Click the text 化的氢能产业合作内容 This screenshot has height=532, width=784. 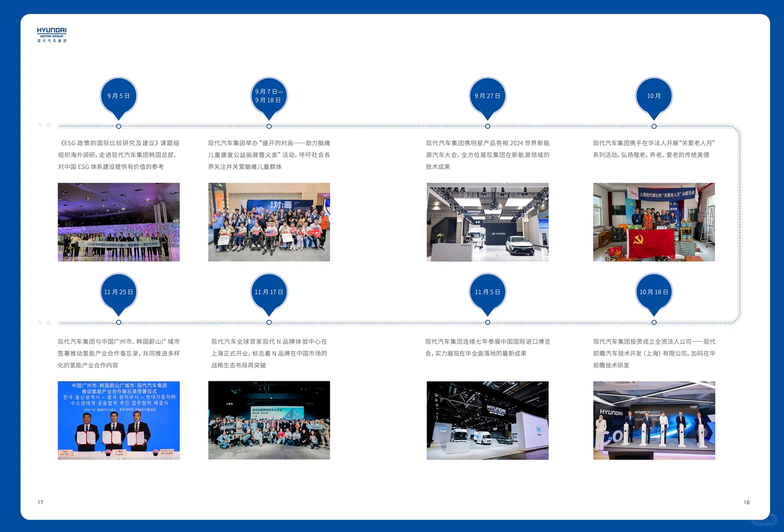pos(88,365)
